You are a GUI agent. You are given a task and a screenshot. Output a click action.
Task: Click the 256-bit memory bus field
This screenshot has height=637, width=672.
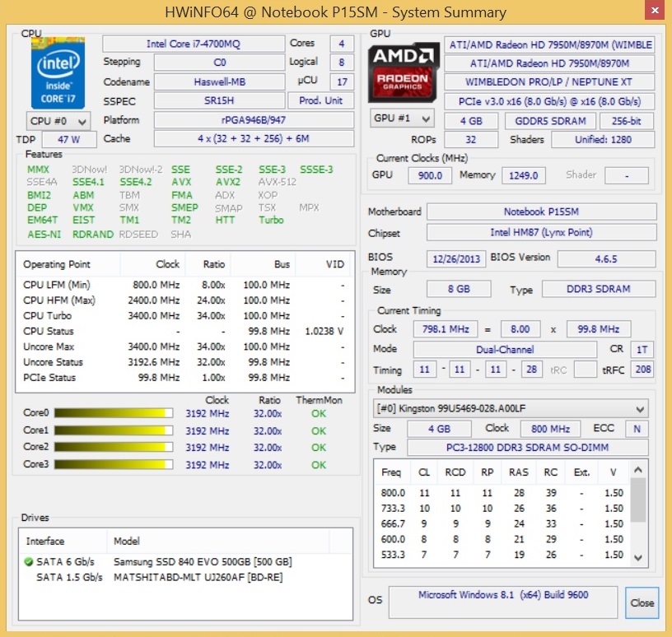627,121
